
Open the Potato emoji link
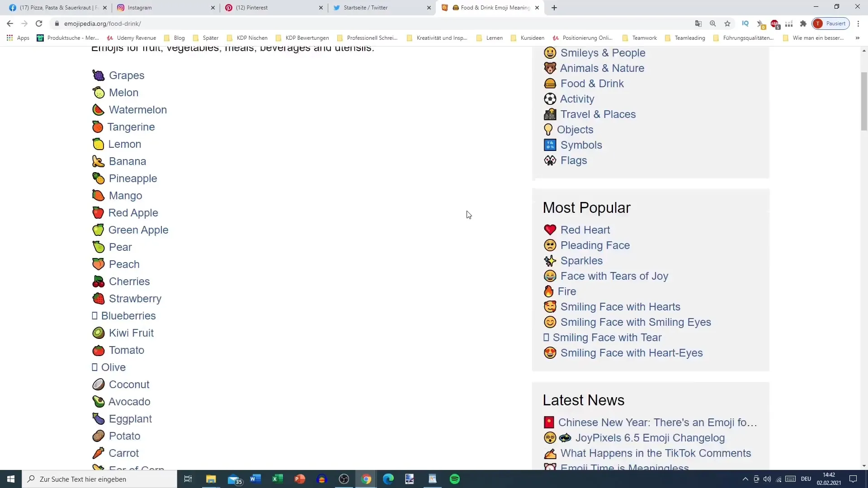[x=125, y=436]
